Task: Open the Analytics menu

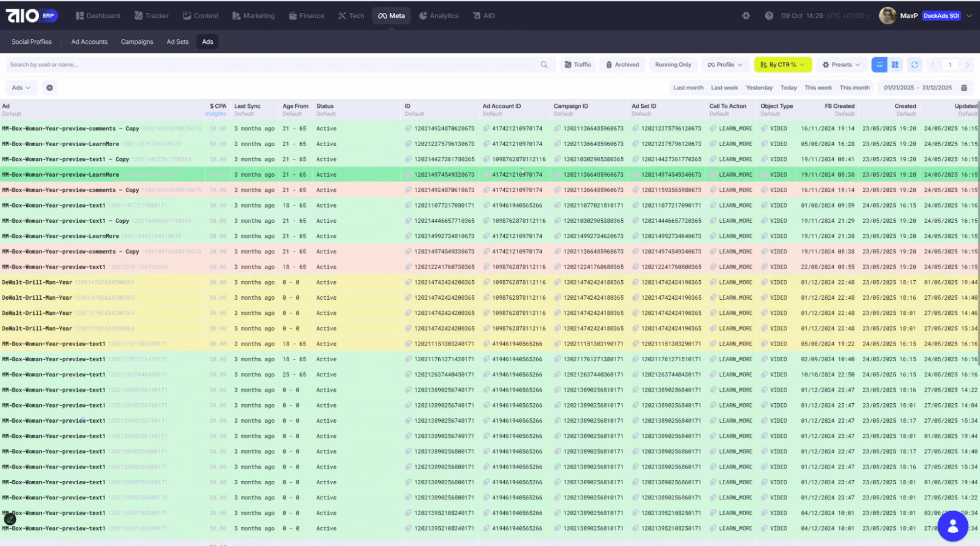Action: click(x=439, y=16)
